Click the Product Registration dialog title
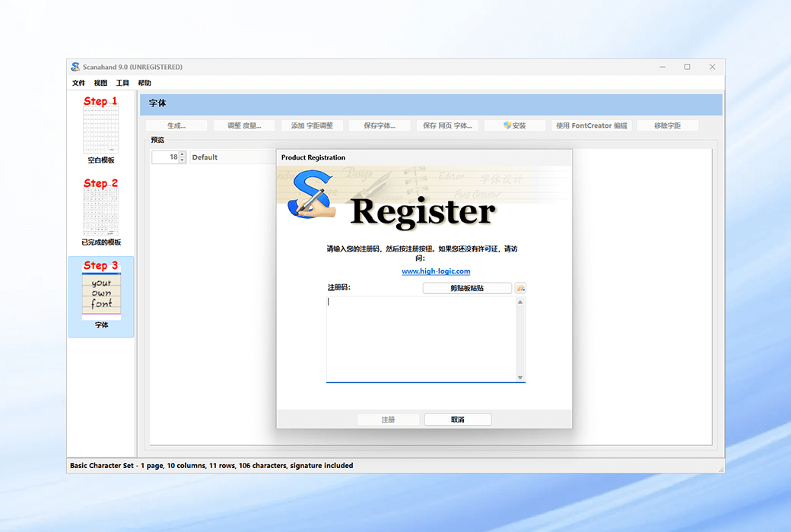Viewport: 791px width, 532px height. coord(313,157)
